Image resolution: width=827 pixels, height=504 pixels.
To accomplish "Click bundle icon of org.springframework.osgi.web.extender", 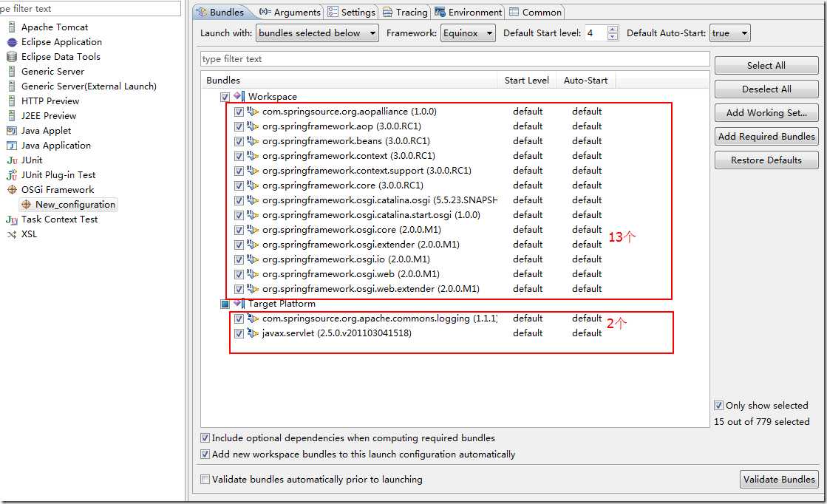I will (253, 288).
